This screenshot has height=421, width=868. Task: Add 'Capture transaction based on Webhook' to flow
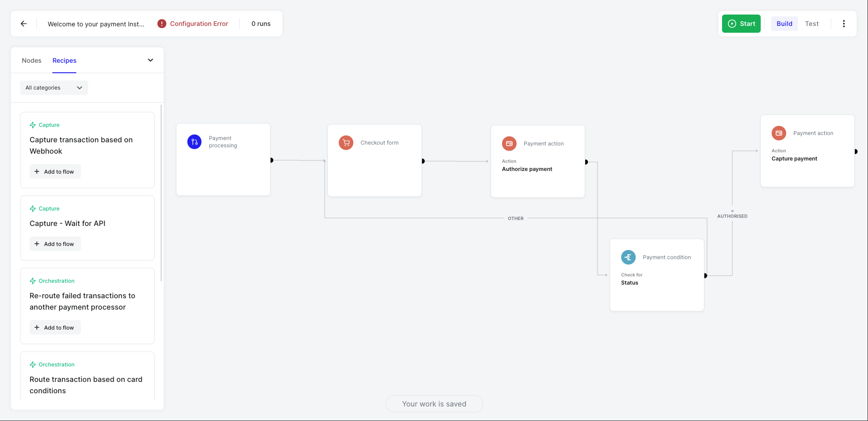pyautogui.click(x=55, y=171)
